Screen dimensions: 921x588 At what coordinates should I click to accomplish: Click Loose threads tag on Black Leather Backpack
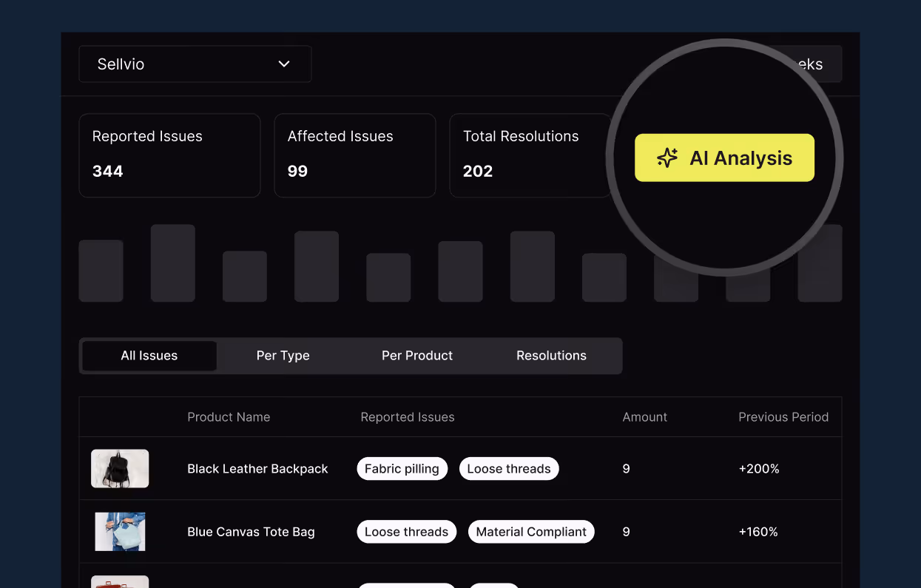(509, 469)
